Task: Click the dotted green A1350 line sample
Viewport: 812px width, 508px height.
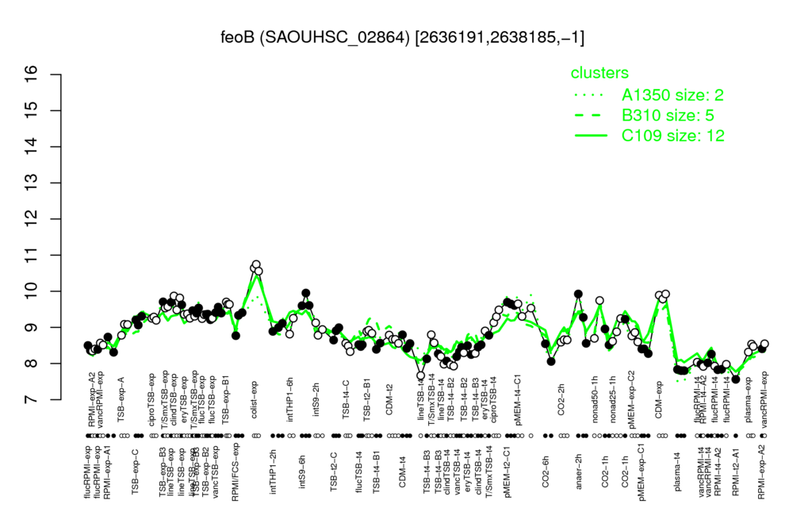Action: point(591,95)
